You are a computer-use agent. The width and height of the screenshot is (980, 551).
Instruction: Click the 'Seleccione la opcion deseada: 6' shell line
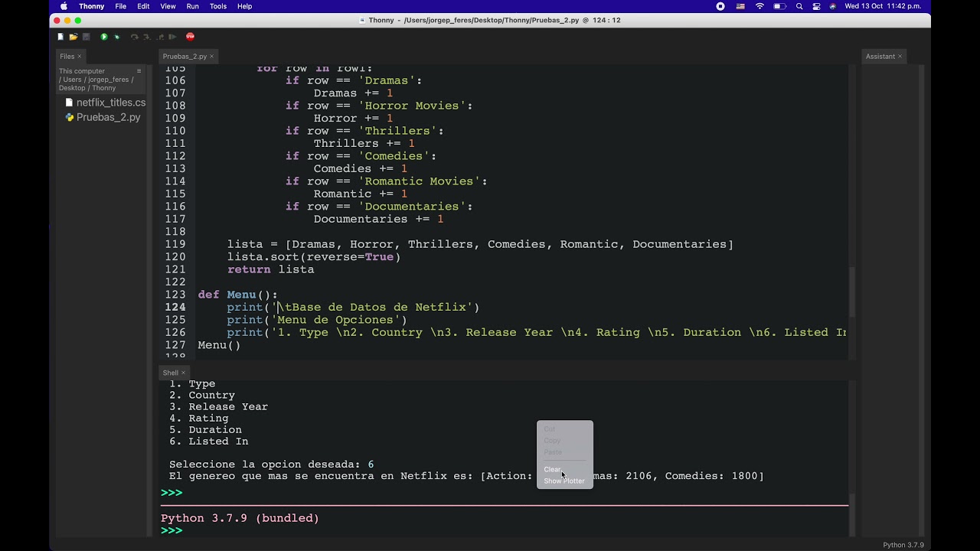click(272, 465)
